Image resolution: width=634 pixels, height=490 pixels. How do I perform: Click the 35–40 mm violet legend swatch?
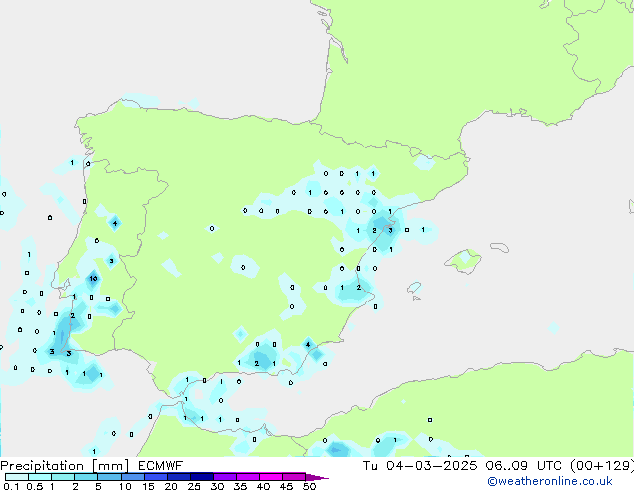coord(247,477)
